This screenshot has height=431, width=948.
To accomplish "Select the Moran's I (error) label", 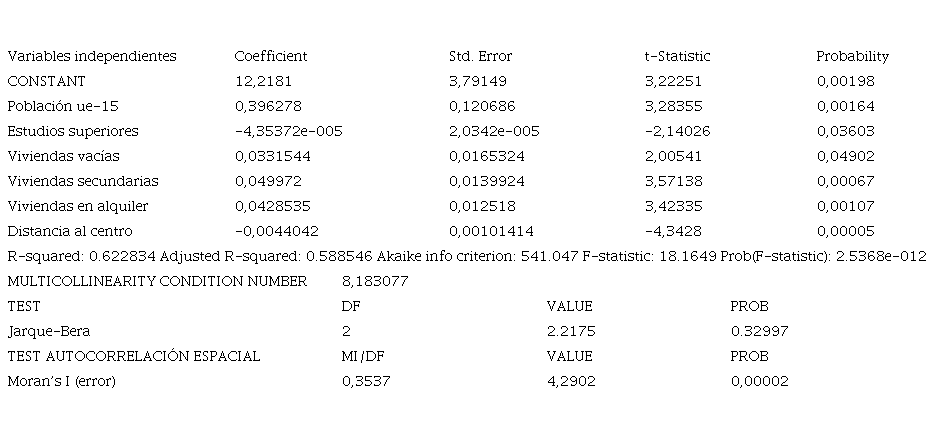I will pos(61,381).
